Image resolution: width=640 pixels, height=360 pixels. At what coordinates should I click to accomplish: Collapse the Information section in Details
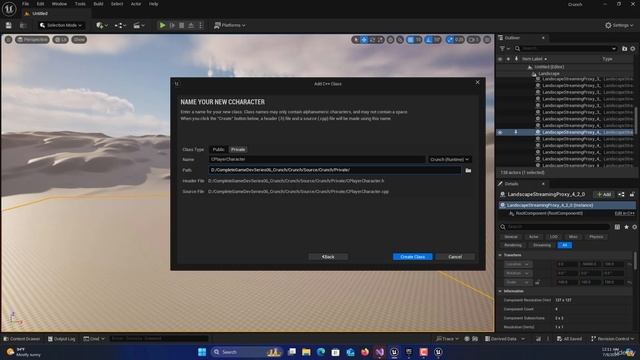click(x=500, y=291)
